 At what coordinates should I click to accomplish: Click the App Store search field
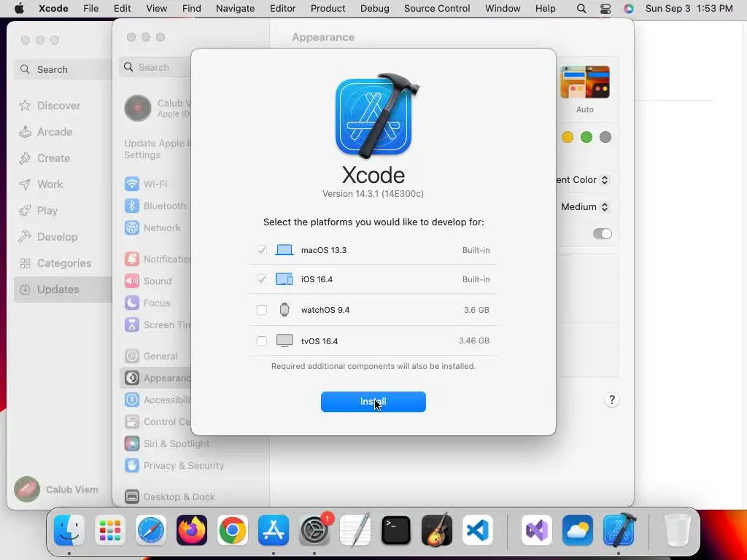(63, 69)
